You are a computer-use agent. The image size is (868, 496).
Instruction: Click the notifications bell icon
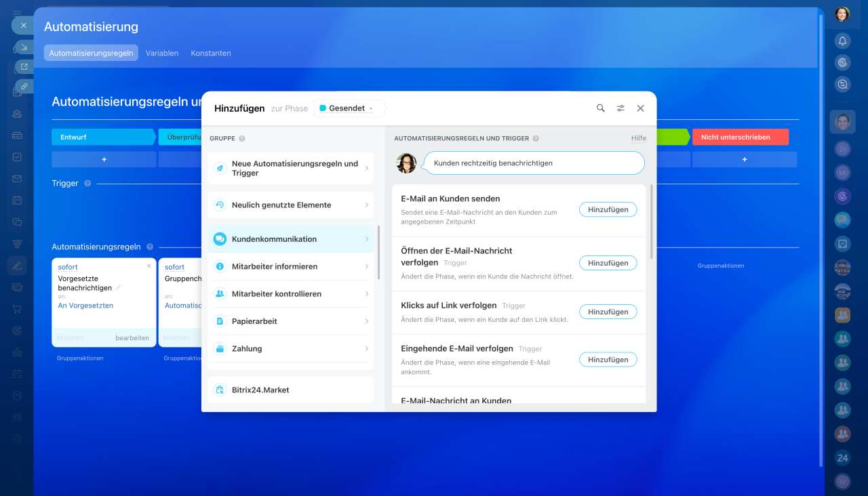pos(842,41)
